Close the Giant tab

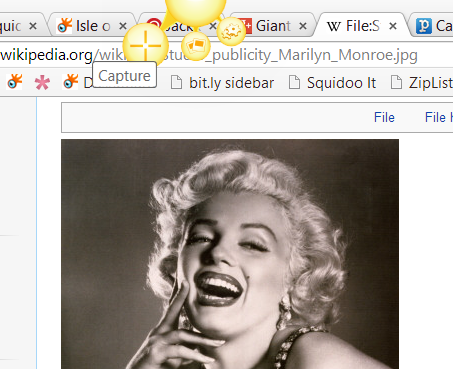click(x=303, y=26)
